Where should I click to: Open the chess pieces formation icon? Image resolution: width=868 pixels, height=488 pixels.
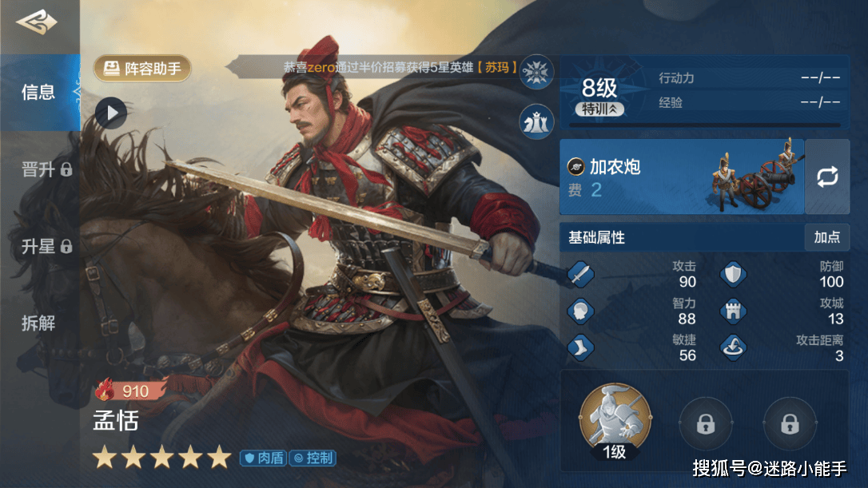pos(536,121)
